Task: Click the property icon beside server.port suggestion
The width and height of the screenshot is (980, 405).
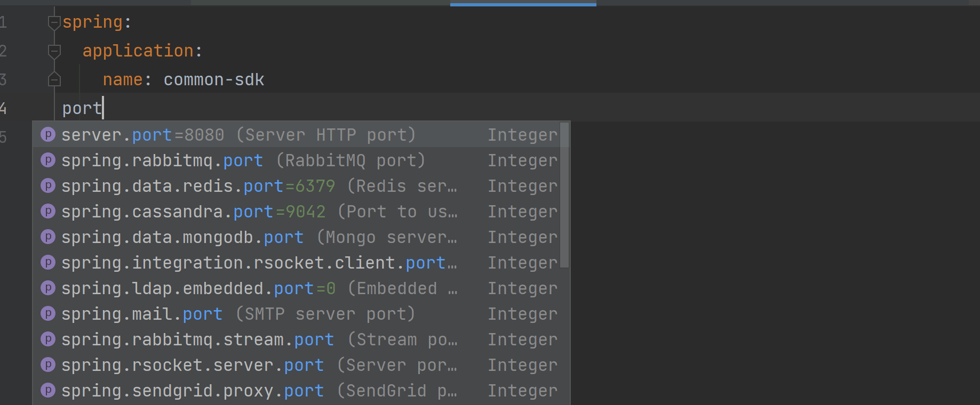Action: click(x=48, y=135)
